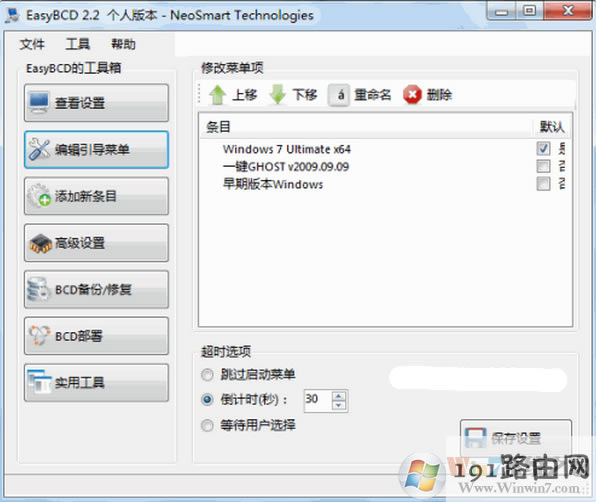Close the EasyBCD window
This screenshot has width=596, height=502.
click(x=568, y=11)
